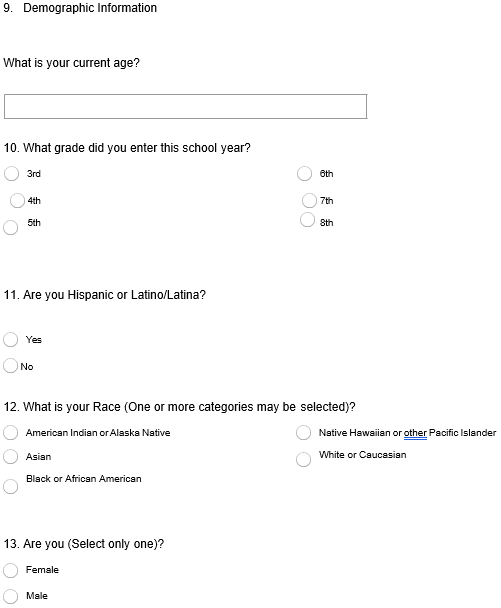Pick Black or African American
The height and width of the screenshot is (608, 501).
[10, 487]
